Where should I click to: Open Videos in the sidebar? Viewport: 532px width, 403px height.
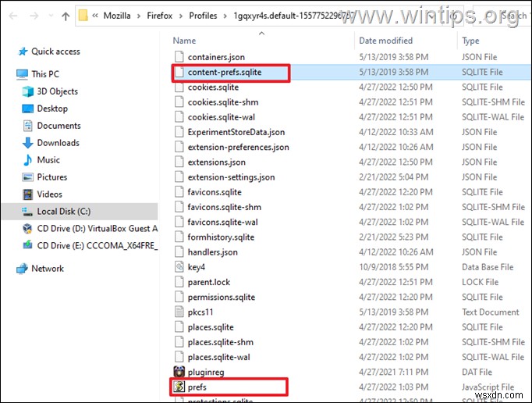click(50, 194)
